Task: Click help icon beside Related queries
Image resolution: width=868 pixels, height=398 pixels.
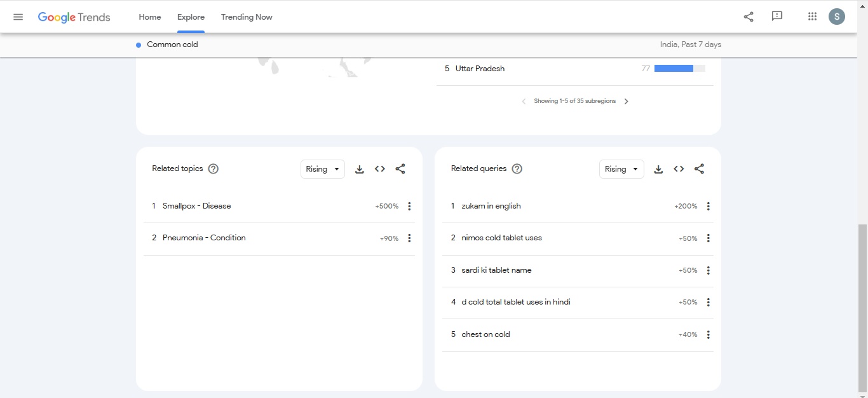Action: [517, 169]
